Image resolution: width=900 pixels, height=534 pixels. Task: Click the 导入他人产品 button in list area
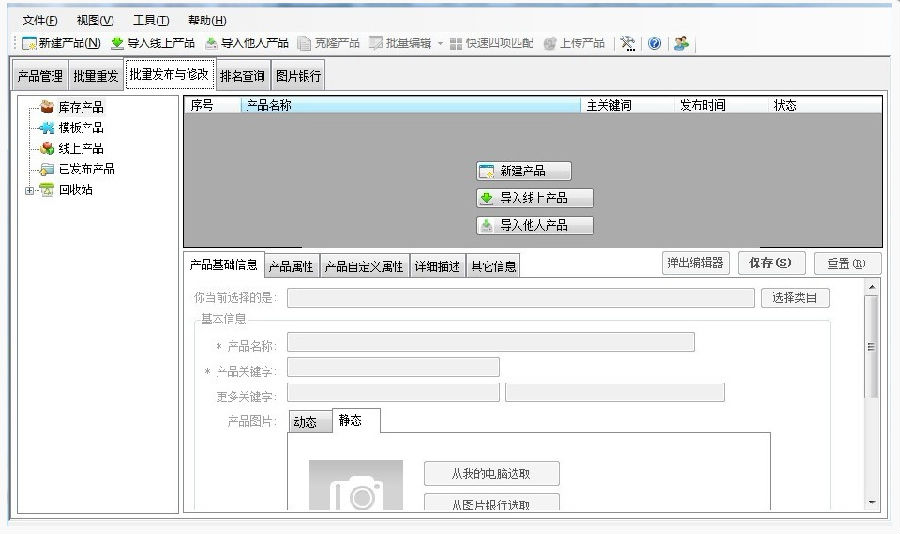coord(535,225)
